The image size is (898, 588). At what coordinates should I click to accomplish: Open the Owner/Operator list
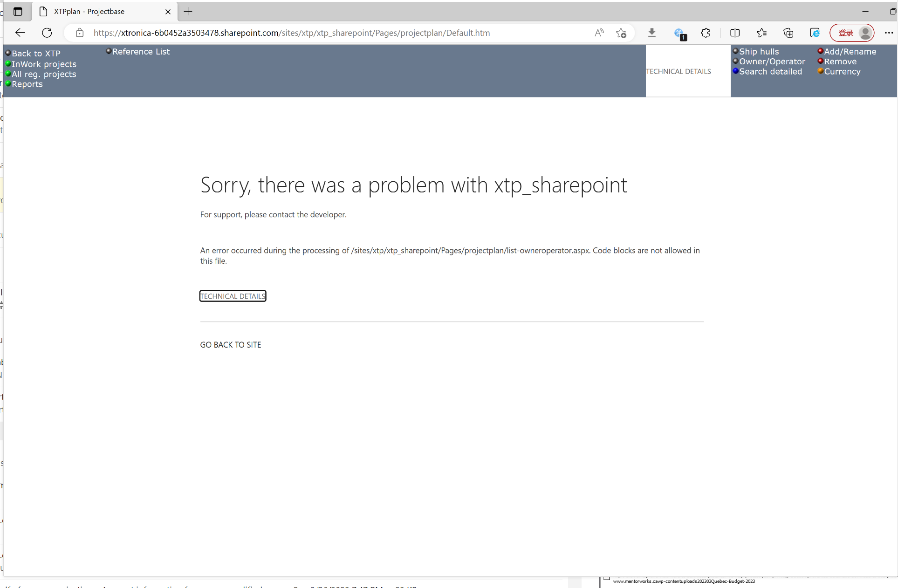[772, 62]
